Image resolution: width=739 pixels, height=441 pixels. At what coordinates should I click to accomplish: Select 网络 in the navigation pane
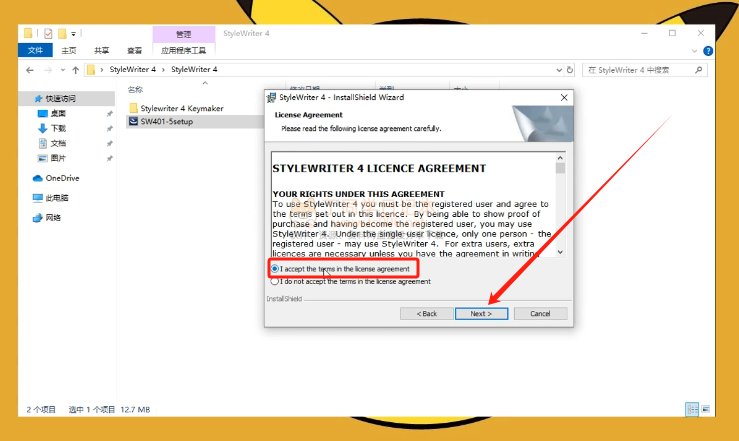[53, 218]
